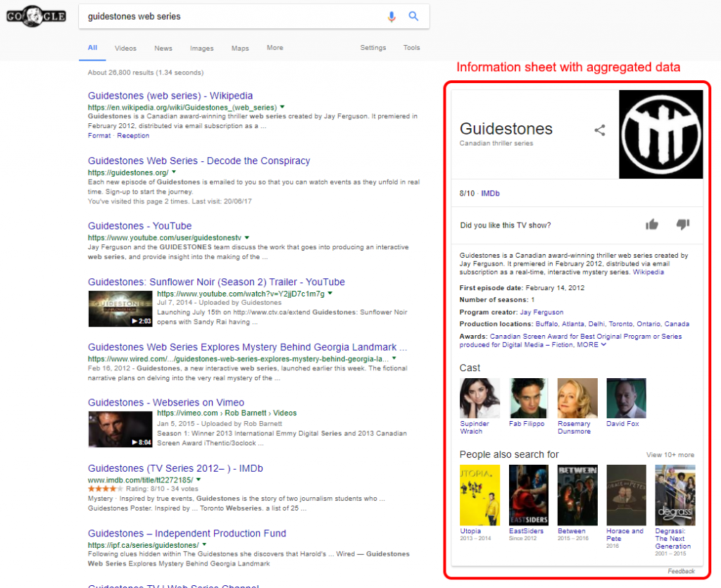
Task: Open Buffalo production location link
Action: [x=546, y=324]
